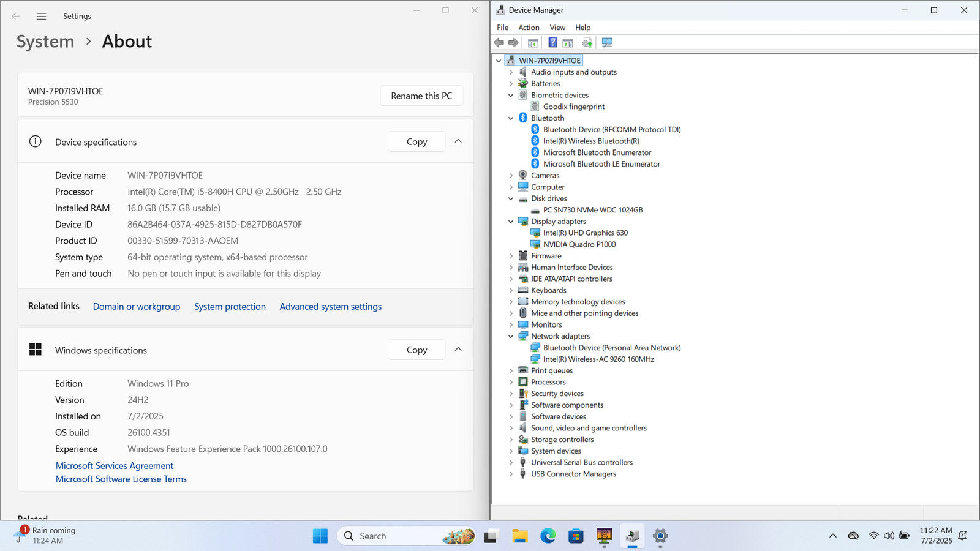Expand the Universal Serial Bus controllers node
Screen dimensions: 980x551
[511, 463]
